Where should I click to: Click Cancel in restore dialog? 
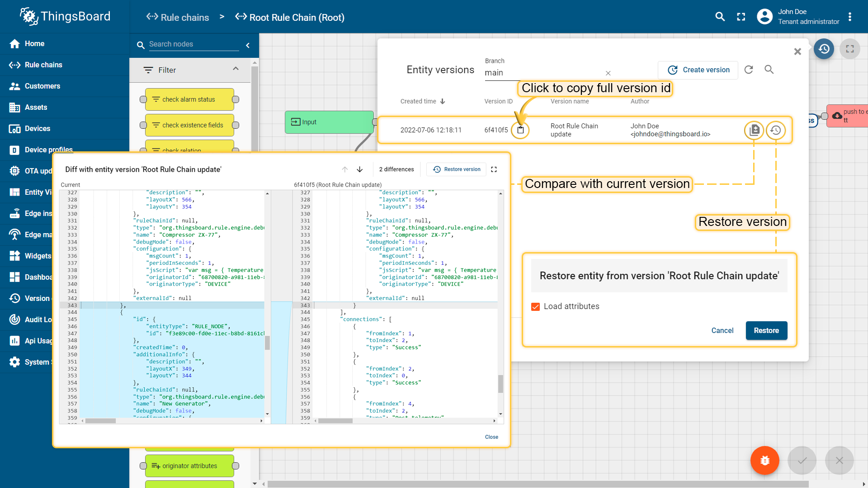pos(722,330)
